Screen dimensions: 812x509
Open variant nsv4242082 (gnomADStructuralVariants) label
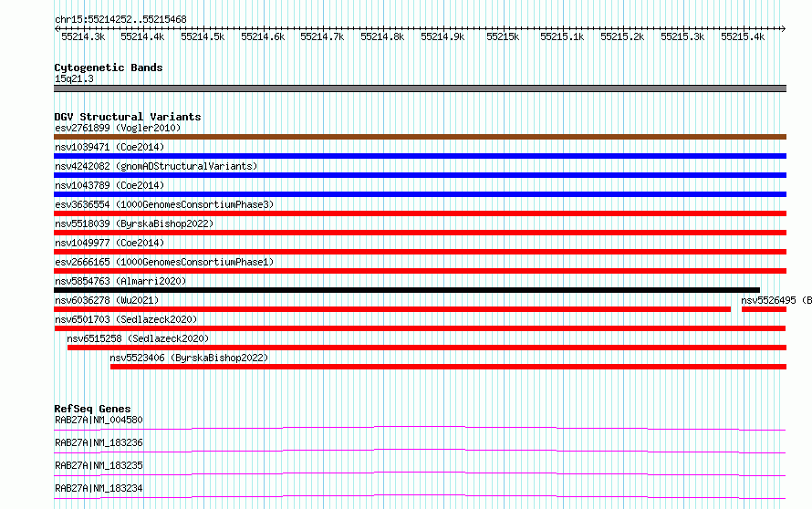pos(156,166)
